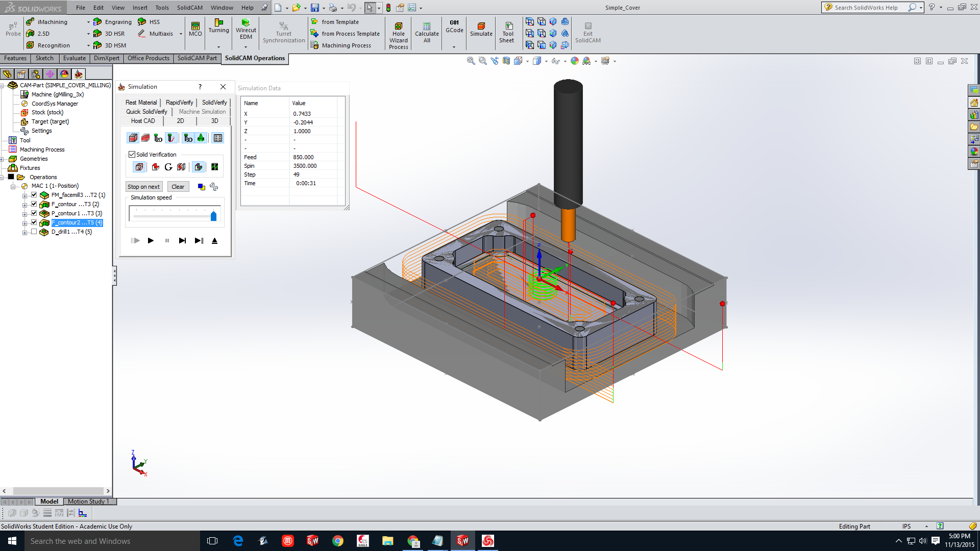Viewport: 980px width, 551px height.
Task: Switch to the SolidCAM Part tab
Action: 197,58
